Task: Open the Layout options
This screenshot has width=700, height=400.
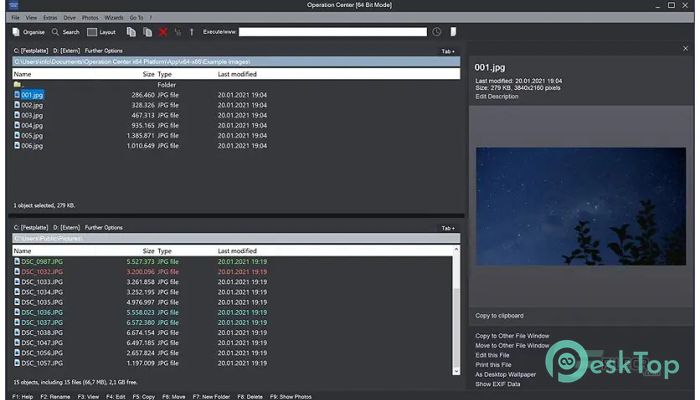Action: click(x=101, y=32)
